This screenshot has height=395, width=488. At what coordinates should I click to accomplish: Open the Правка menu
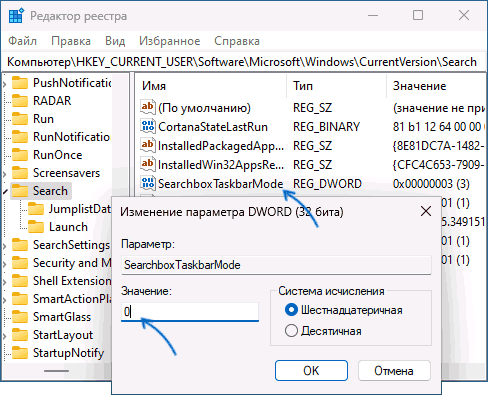[x=71, y=41]
